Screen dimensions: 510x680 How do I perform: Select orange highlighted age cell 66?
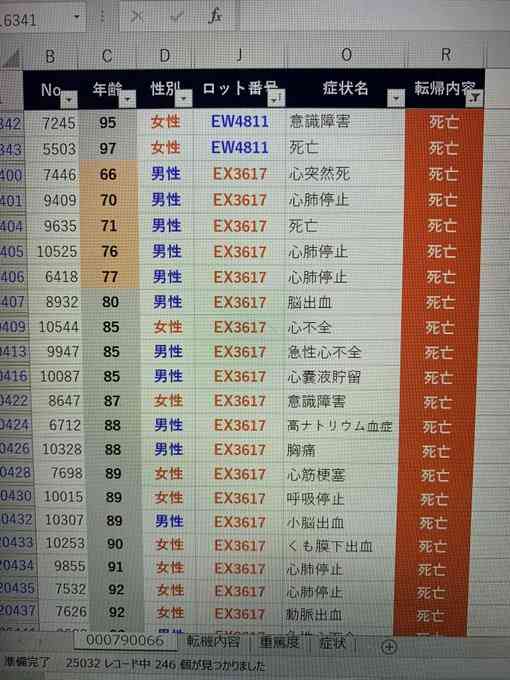(x=108, y=174)
